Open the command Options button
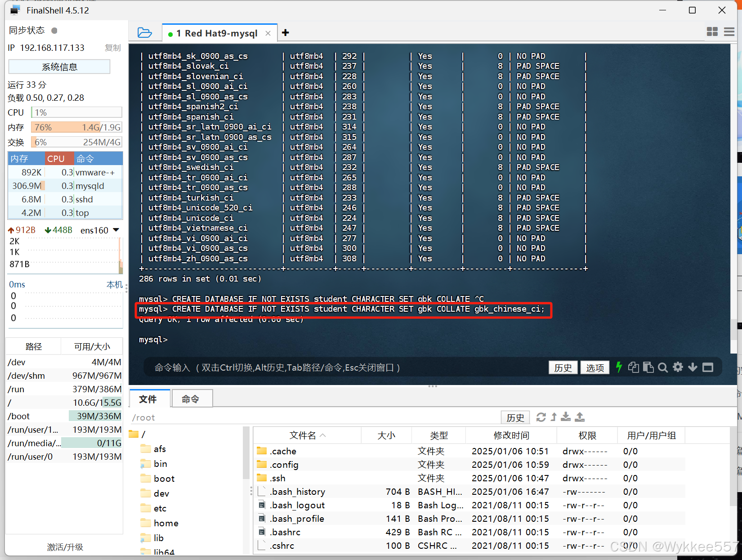This screenshot has height=560, width=742. click(595, 367)
